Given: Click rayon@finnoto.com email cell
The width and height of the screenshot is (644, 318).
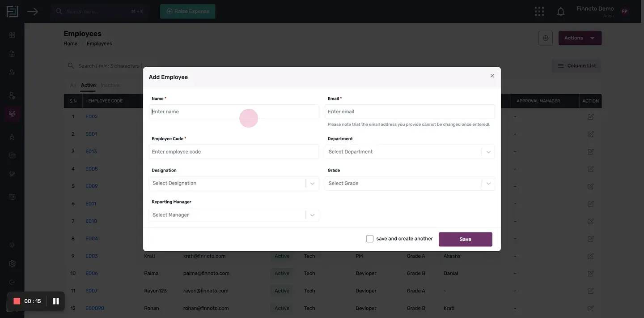Looking at the screenshot, I should 206,291.
